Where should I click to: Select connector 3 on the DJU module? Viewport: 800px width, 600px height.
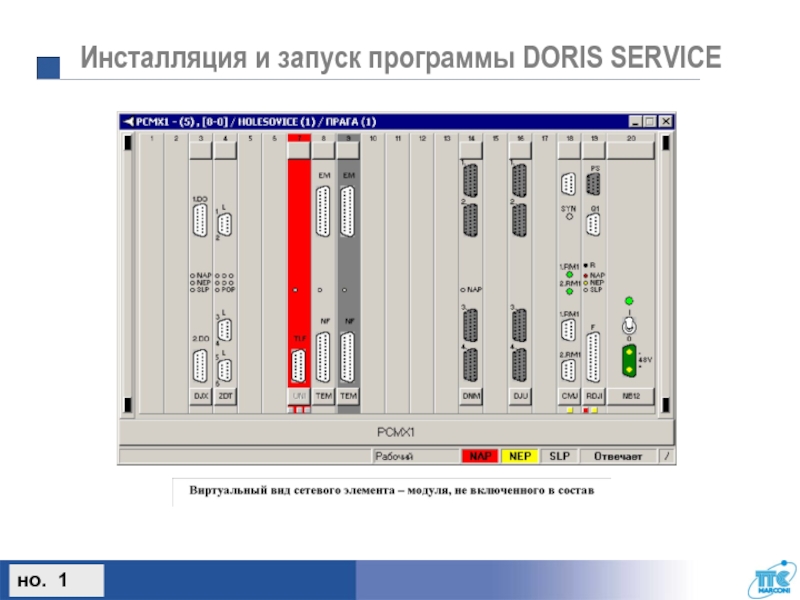click(519, 325)
